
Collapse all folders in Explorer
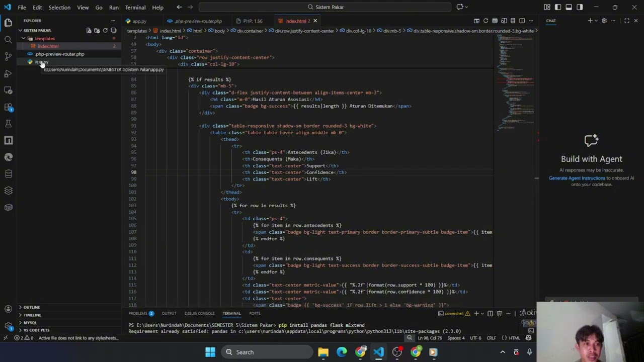pyautogui.click(x=113, y=31)
